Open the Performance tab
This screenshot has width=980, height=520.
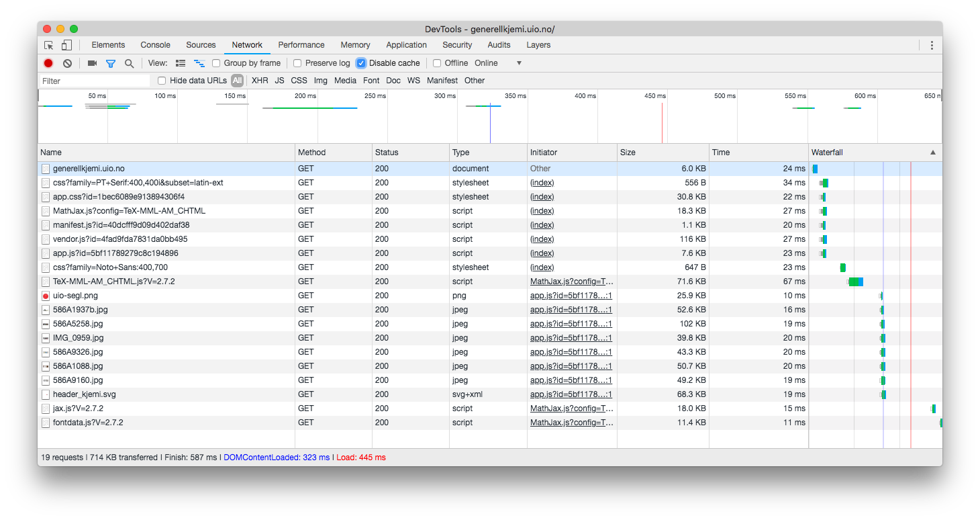301,45
